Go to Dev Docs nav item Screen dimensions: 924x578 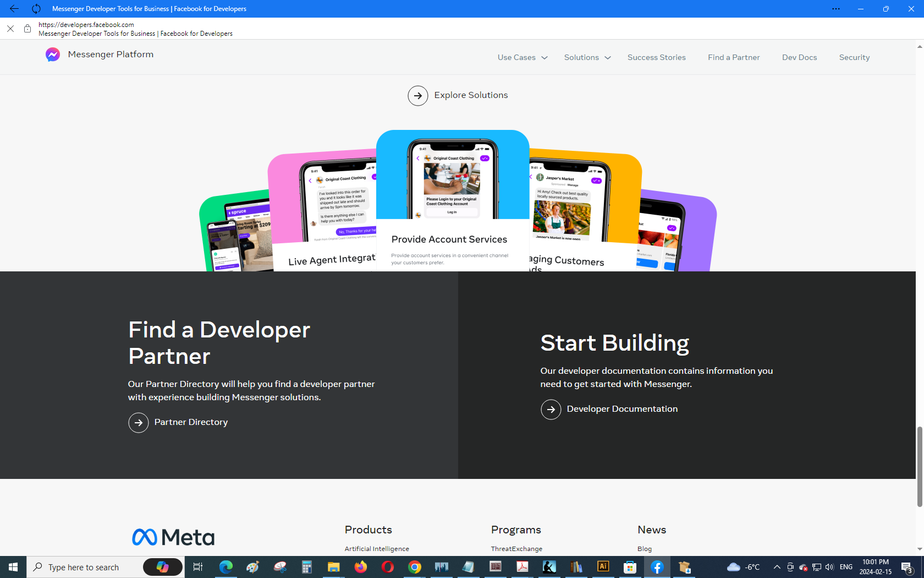(799, 58)
